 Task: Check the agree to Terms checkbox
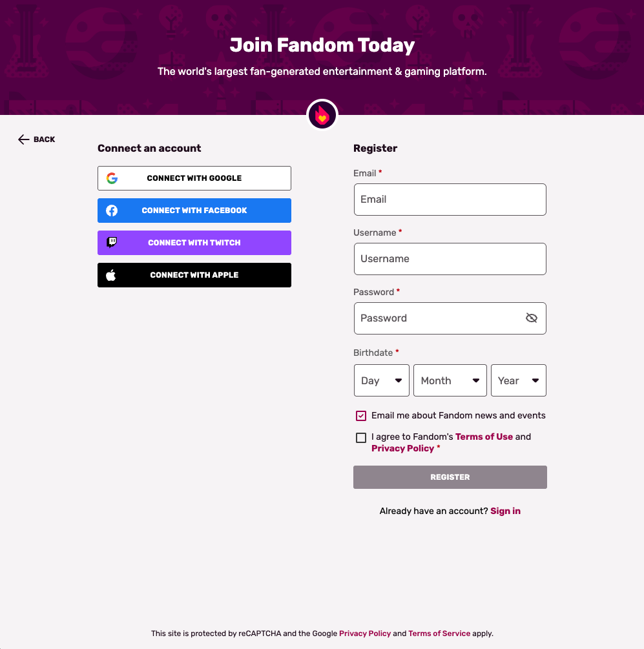tap(361, 438)
